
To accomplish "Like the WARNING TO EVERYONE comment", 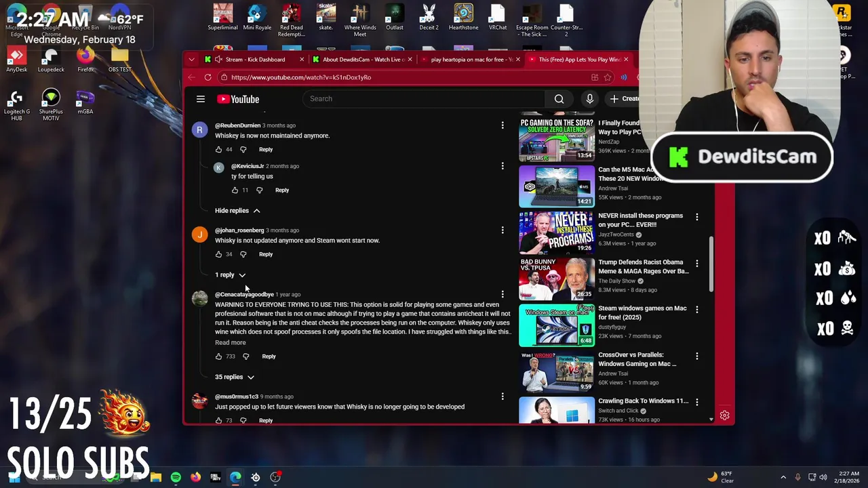I will [218, 356].
